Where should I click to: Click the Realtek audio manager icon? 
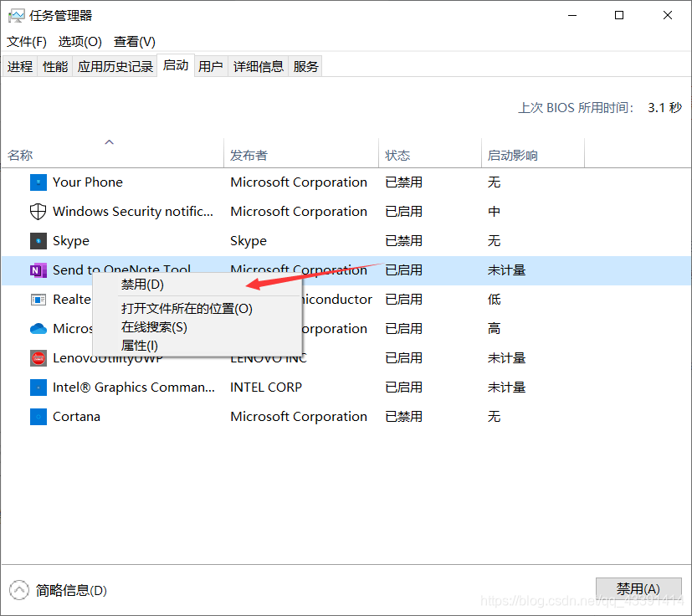click(38, 300)
